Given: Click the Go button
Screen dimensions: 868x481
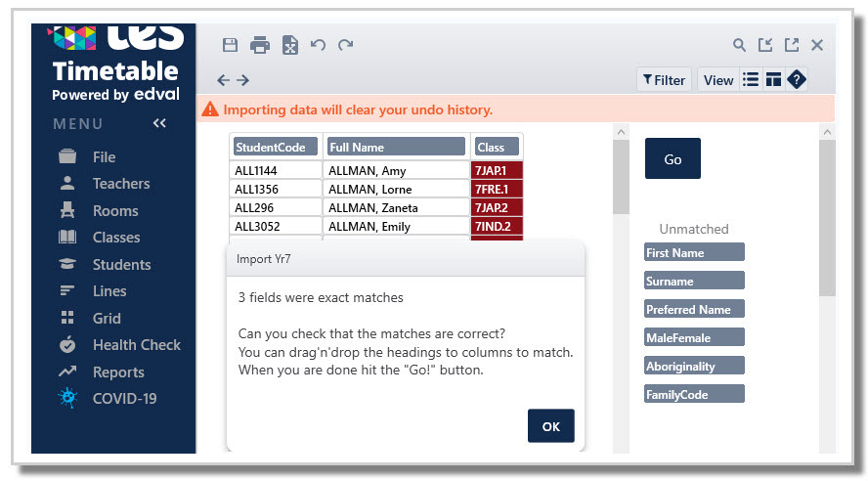Looking at the screenshot, I should (673, 158).
